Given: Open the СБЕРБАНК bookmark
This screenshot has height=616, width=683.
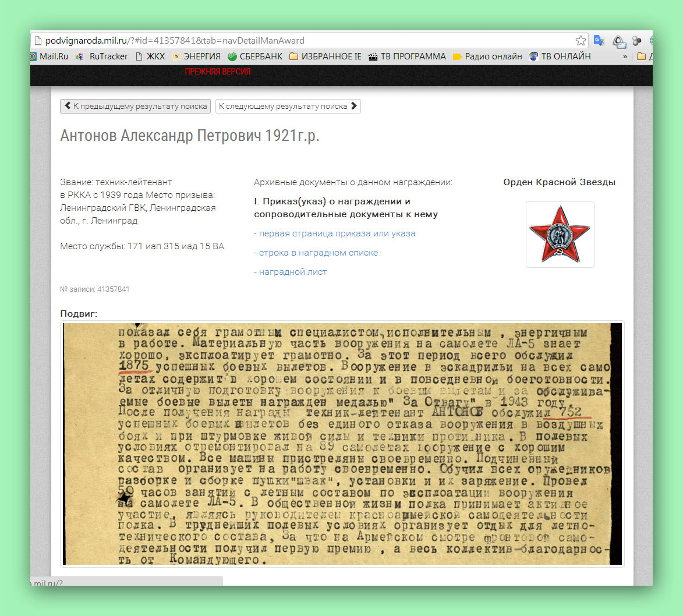Looking at the screenshot, I should click(x=255, y=56).
